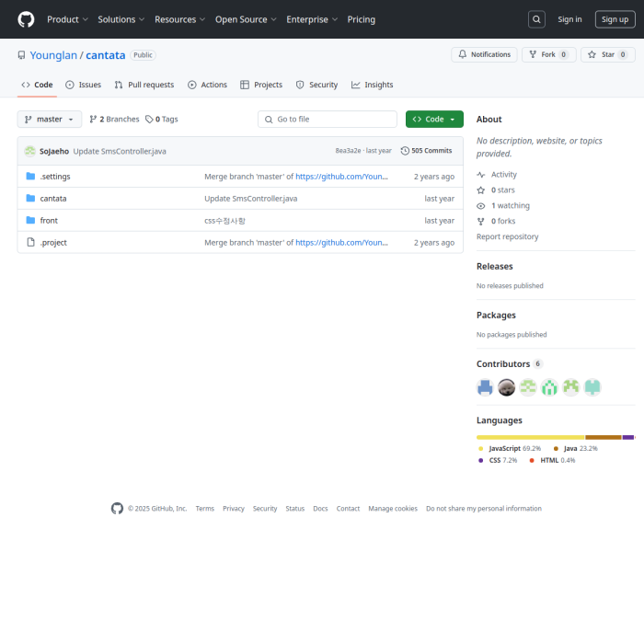The height and width of the screenshot is (644, 644).
Task: Click Report repository link
Action: click(x=507, y=236)
